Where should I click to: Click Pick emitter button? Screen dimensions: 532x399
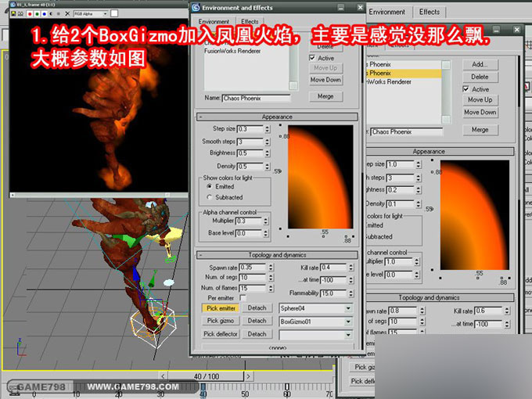click(x=221, y=308)
